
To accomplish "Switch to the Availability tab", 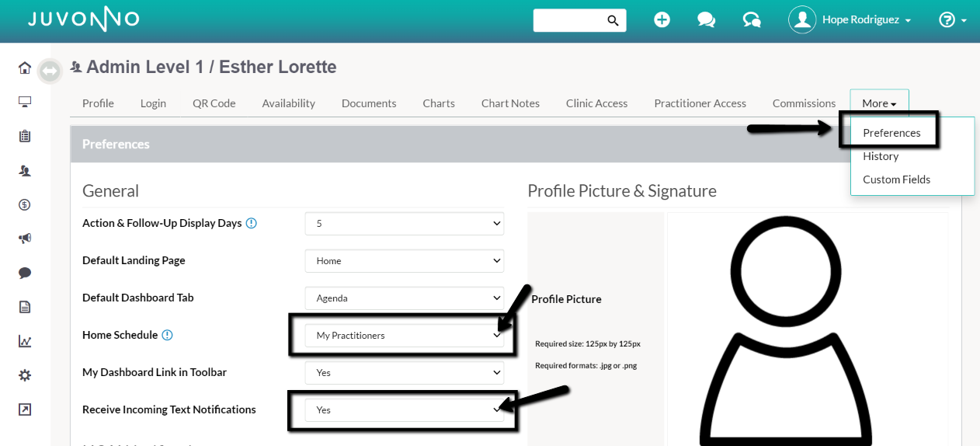I will (x=289, y=103).
